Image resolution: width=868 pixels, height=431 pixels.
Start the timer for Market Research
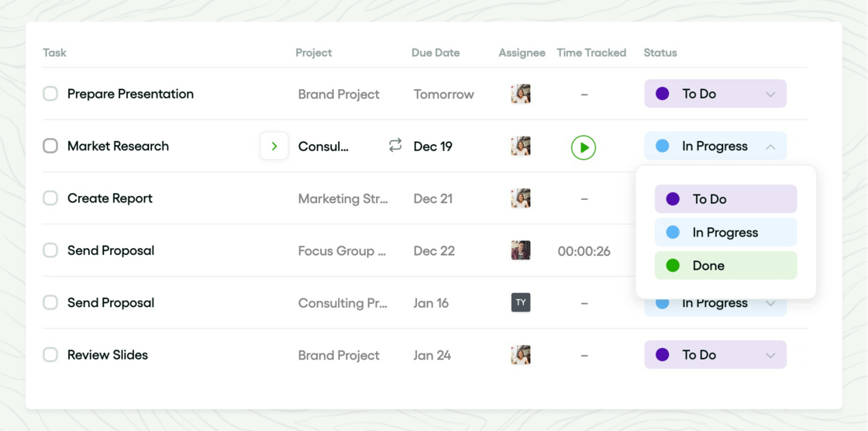point(584,147)
